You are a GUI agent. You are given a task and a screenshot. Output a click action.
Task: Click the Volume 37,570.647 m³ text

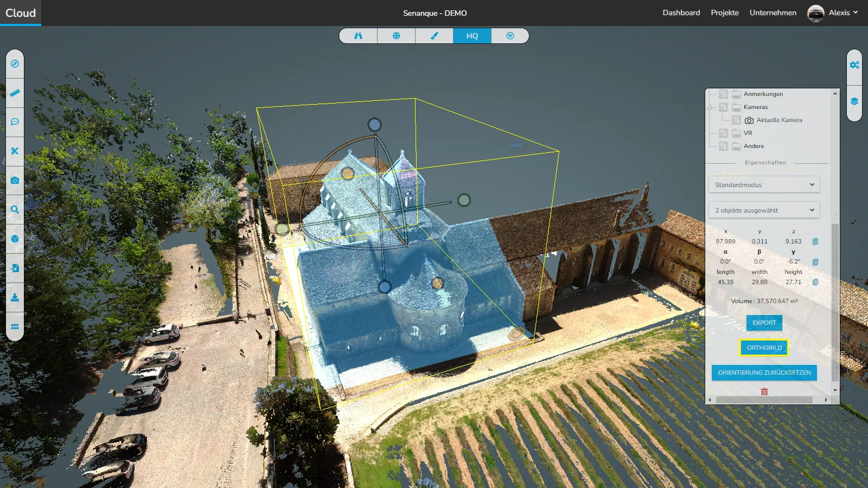[764, 301]
